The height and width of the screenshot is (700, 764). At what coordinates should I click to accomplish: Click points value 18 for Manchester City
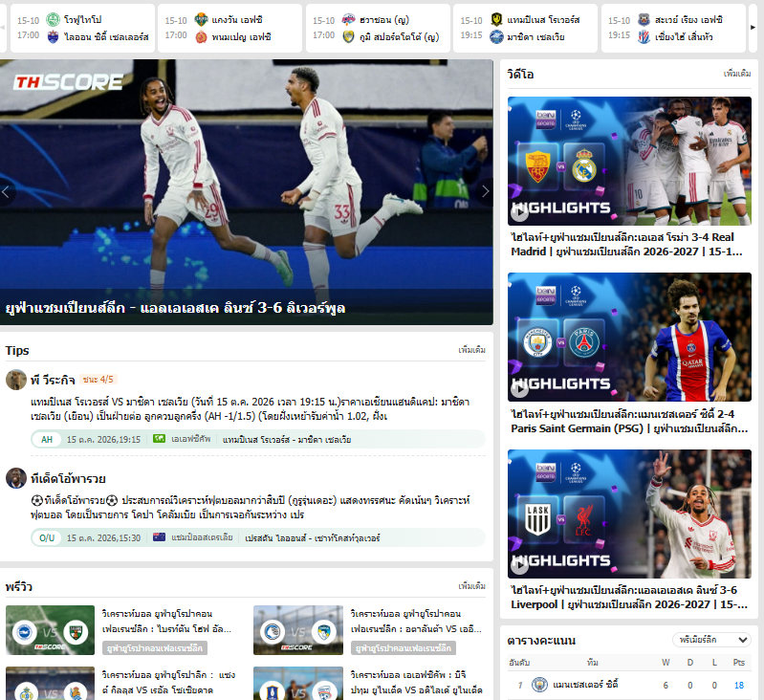coord(739,685)
